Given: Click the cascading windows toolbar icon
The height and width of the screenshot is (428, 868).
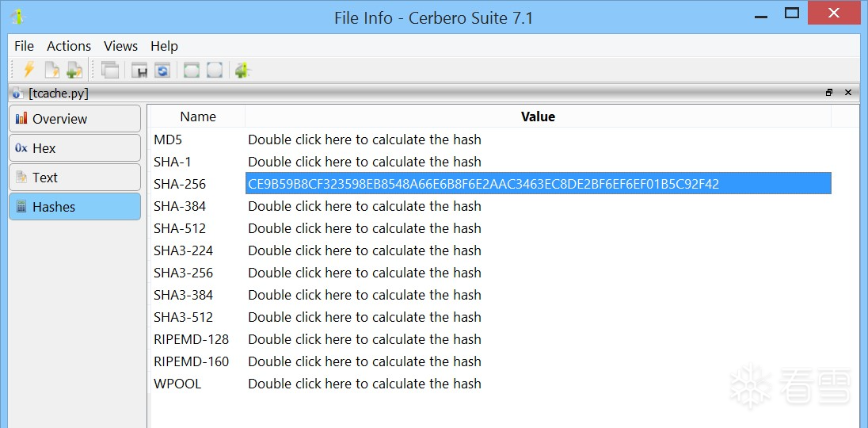Looking at the screenshot, I should [110, 70].
